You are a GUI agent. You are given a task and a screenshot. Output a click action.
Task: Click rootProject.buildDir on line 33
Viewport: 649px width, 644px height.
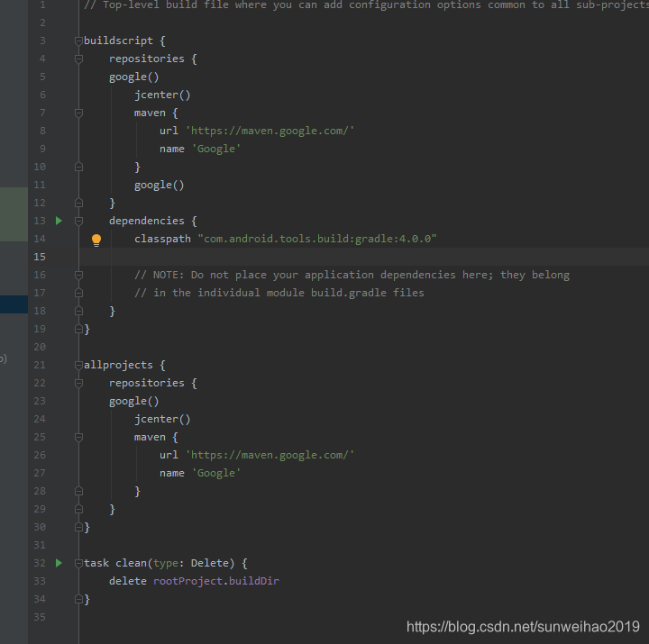tap(216, 581)
